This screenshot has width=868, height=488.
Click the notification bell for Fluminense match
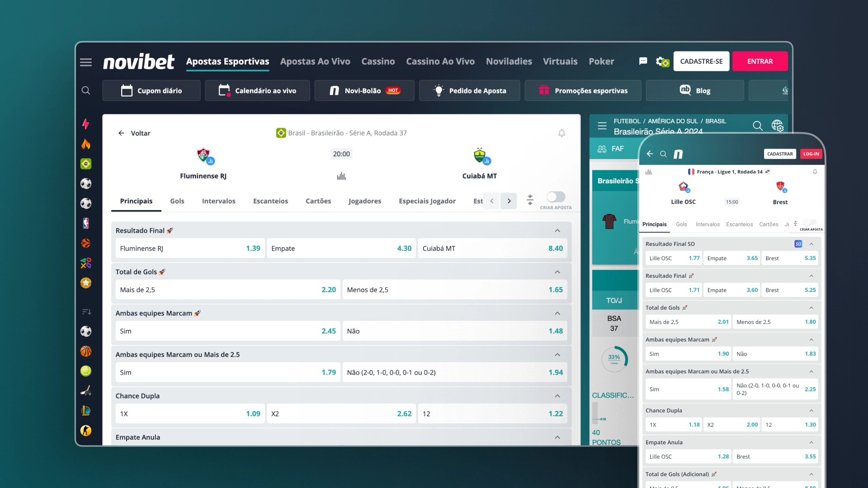(x=561, y=133)
